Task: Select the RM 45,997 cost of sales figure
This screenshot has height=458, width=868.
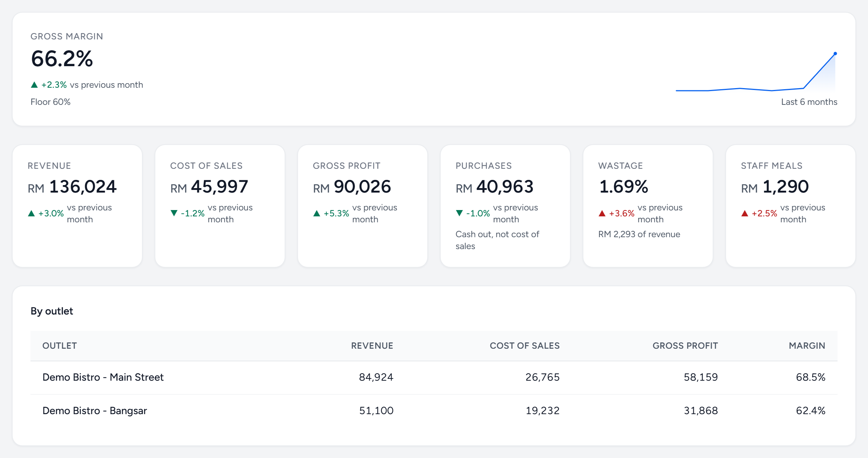Action: point(209,187)
